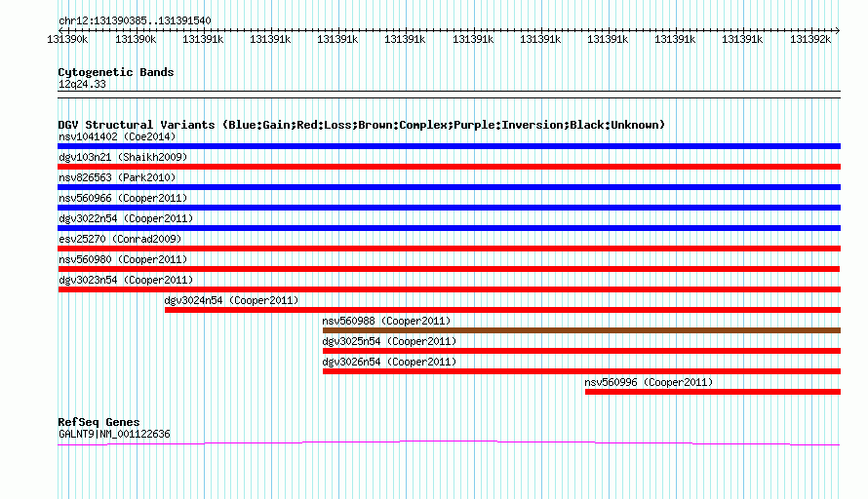The height and width of the screenshot is (499, 868).
Task: Select the red bar under nsv560980
Action: [x=449, y=269]
